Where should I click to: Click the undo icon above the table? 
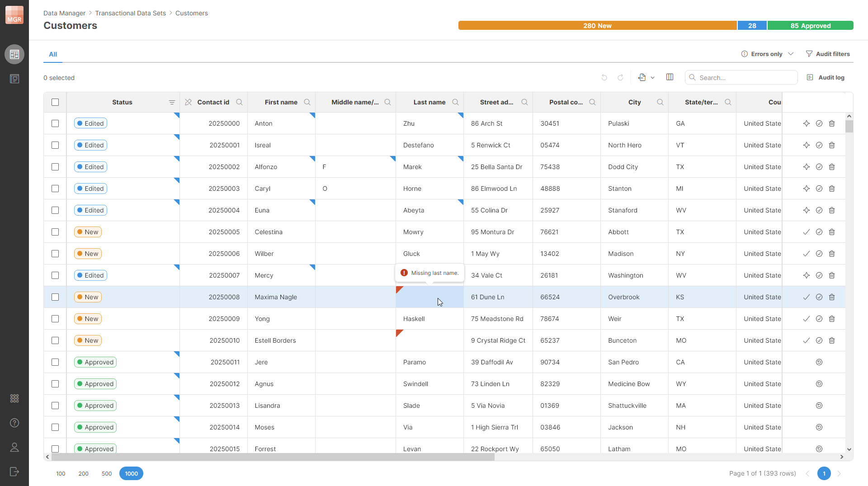(604, 77)
